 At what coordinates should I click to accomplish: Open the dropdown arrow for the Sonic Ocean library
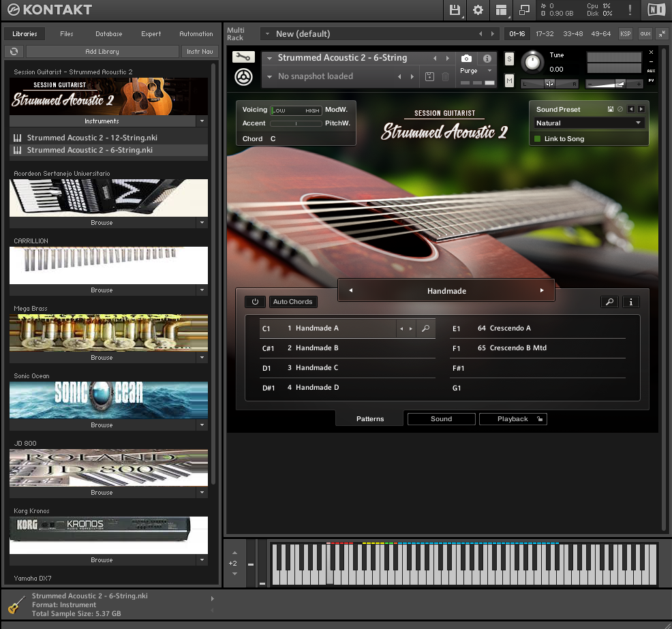tap(202, 425)
